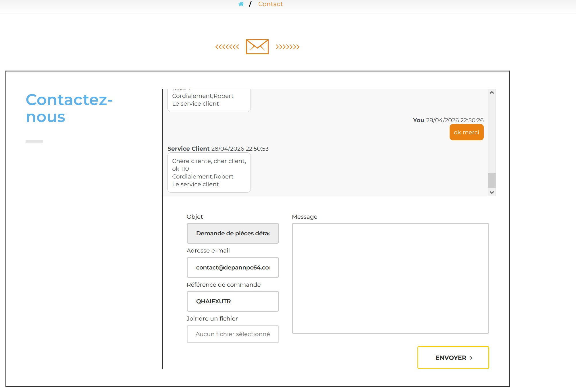
Task: Click the left orange chevrons decoration
Action: tap(227, 47)
